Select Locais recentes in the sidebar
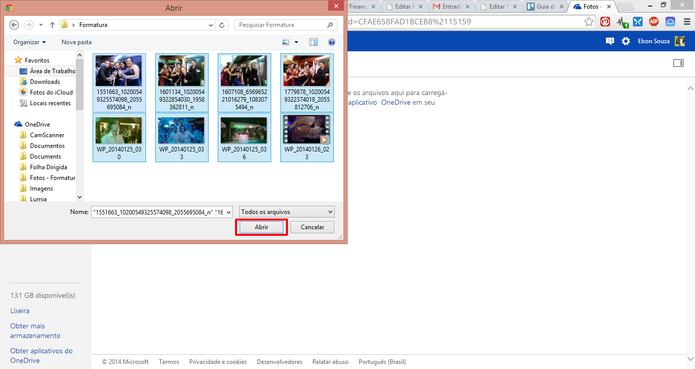The height and width of the screenshot is (369, 695). 50,103
